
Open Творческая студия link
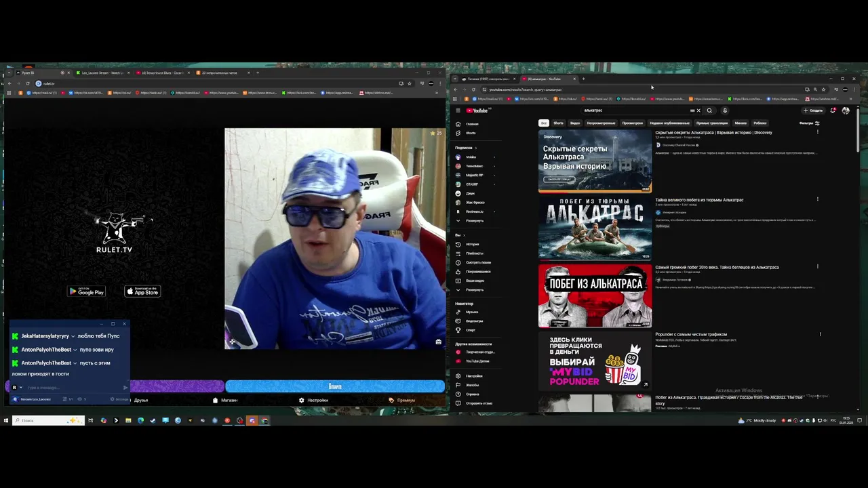(x=480, y=352)
